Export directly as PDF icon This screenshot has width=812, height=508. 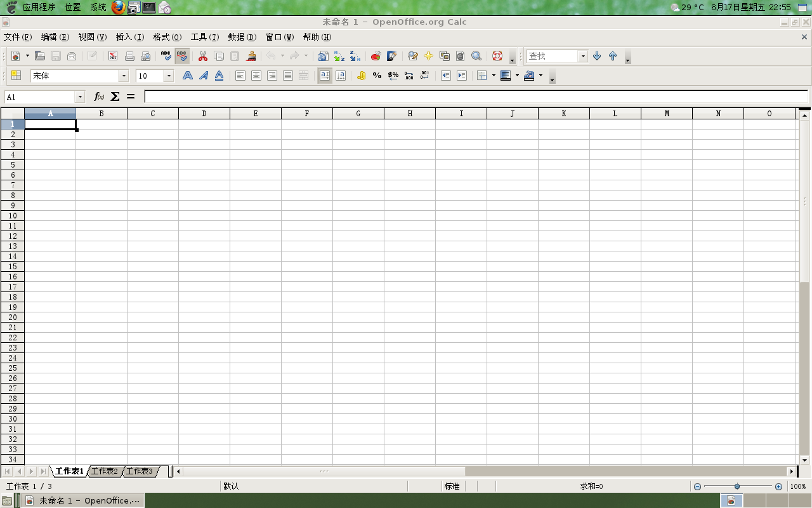point(113,56)
